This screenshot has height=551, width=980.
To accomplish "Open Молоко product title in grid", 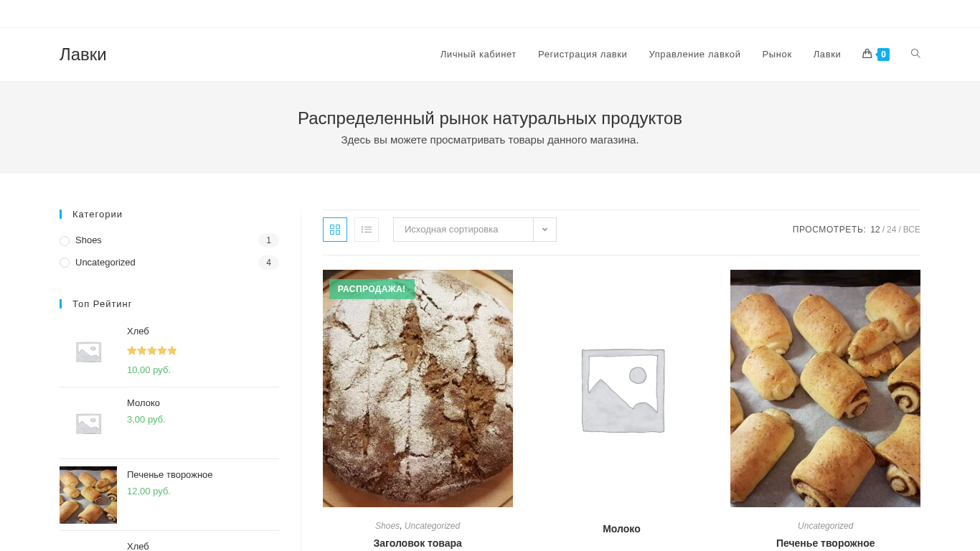I will click(621, 529).
